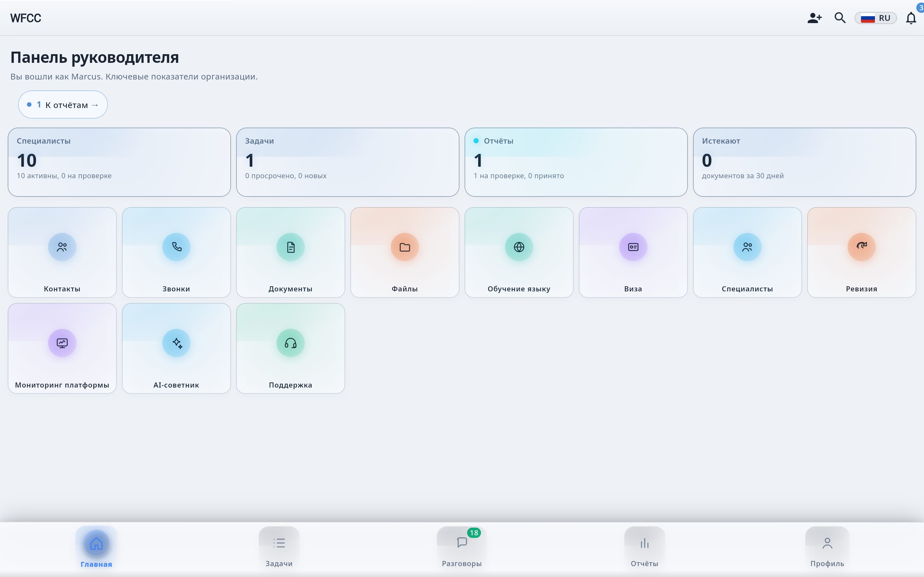Open the Contacts (Контакты) tile
924x577 pixels.
point(62,252)
